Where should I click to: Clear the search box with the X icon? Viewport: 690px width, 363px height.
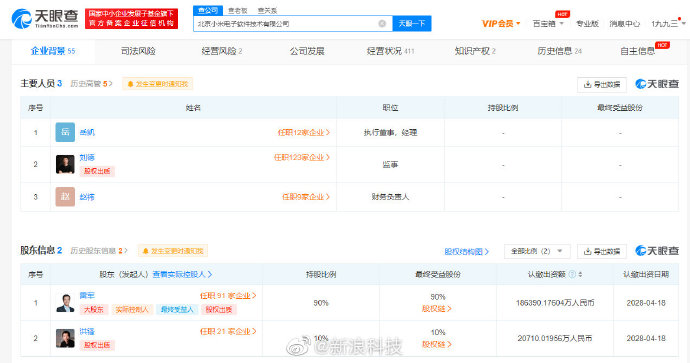click(382, 23)
